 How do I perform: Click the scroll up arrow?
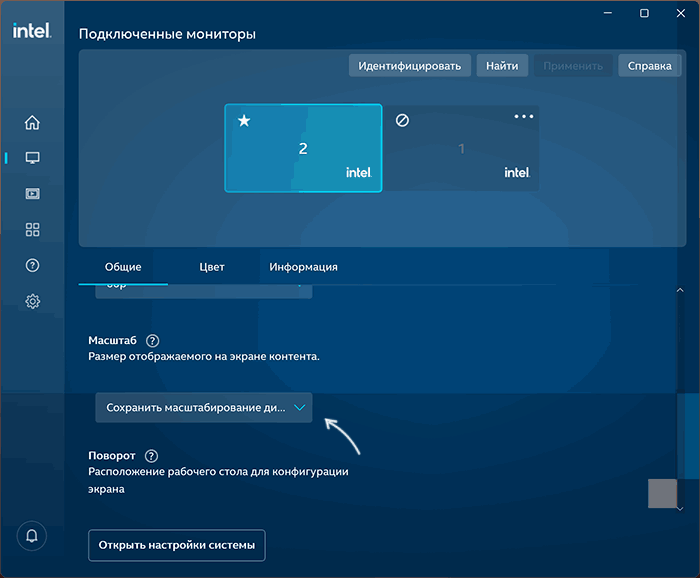click(680, 290)
